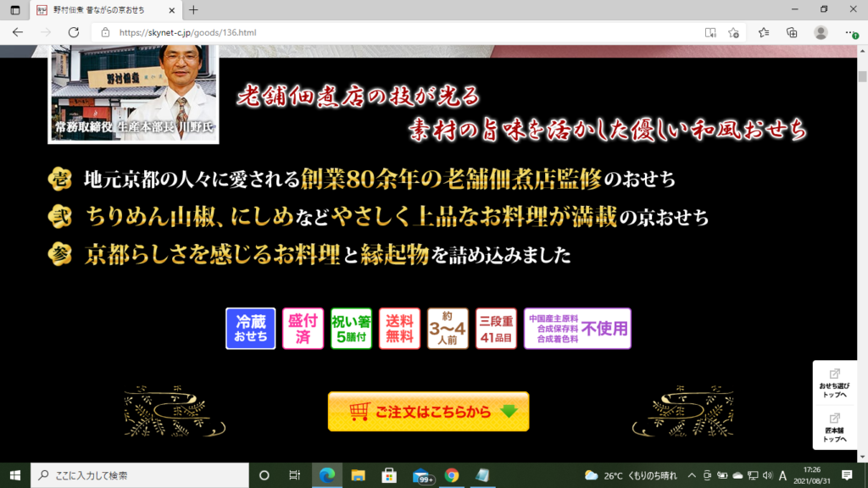This screenshot has width=868, height=488.
Task: Open Microsoft Store from taskbar
Action: [389, 475]
